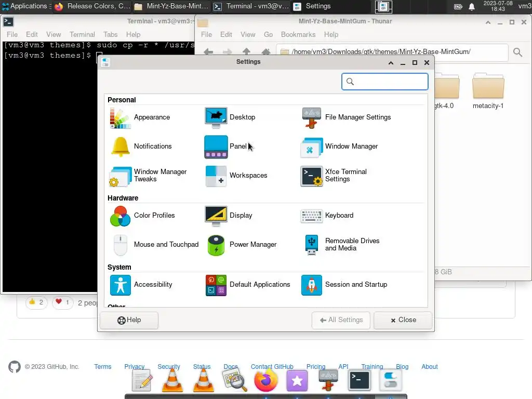Go forward in Thunar
Viewport: 532px width, 399px height.
[x=228, y=51]
